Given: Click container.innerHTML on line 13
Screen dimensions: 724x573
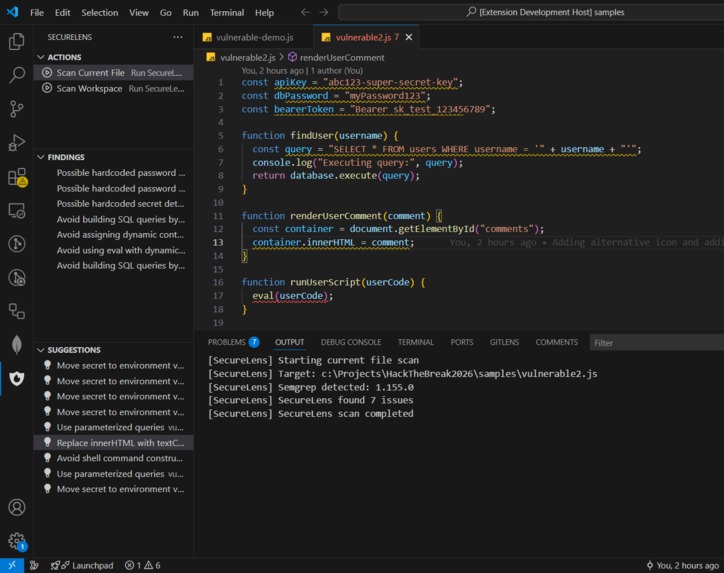Looking at the screenshot, I should [303, 242].
